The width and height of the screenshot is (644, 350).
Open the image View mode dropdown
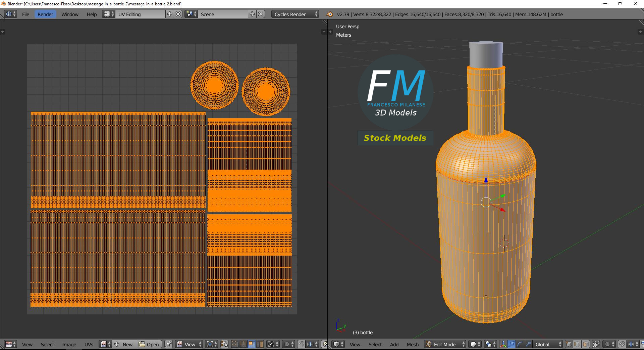coord(189,344)
